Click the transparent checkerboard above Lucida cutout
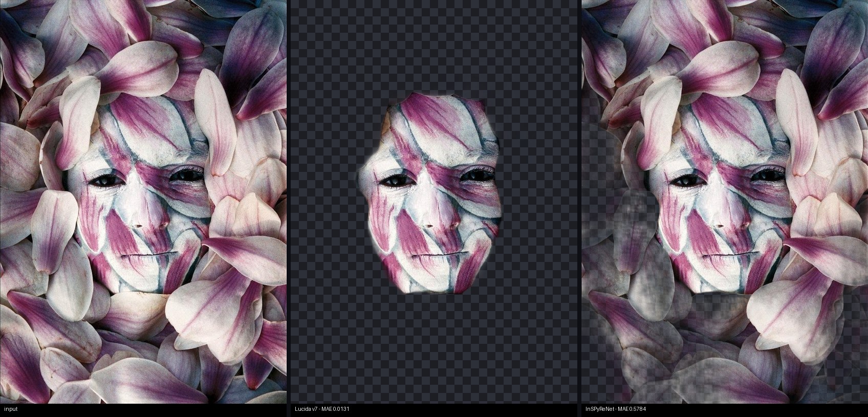Screen dimensions: 868x417 coord(434,46)
